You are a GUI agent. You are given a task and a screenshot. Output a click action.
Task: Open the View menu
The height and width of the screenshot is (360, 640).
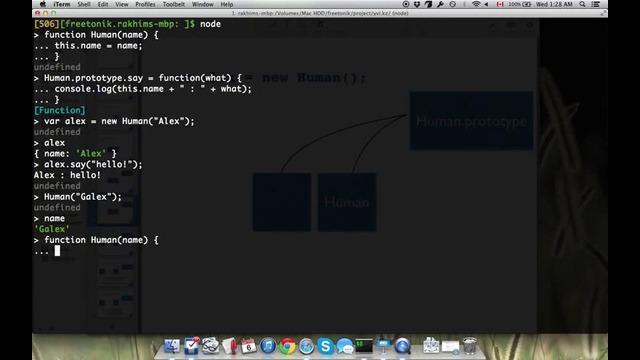(122, 4)
